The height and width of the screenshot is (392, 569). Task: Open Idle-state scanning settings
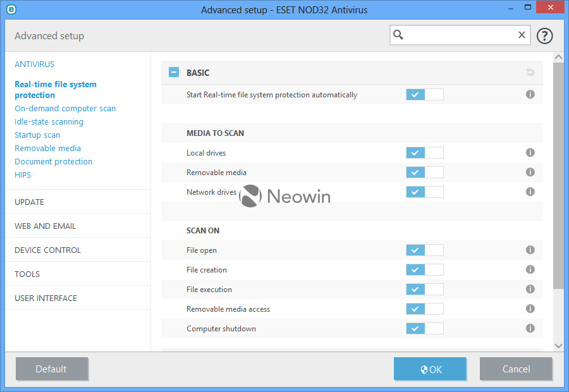coord(49,121)
